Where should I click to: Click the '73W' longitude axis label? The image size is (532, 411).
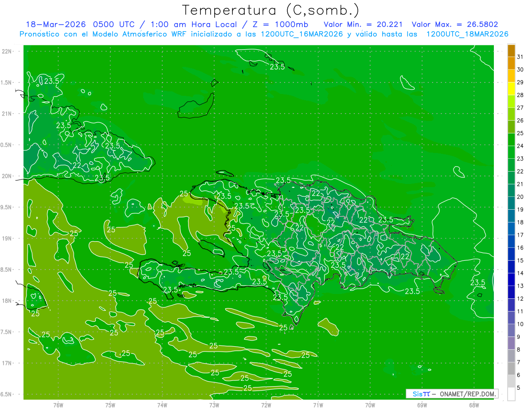214,405
